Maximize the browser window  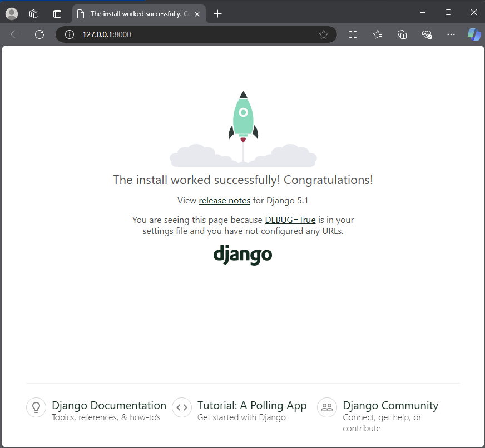coord(448,12)
